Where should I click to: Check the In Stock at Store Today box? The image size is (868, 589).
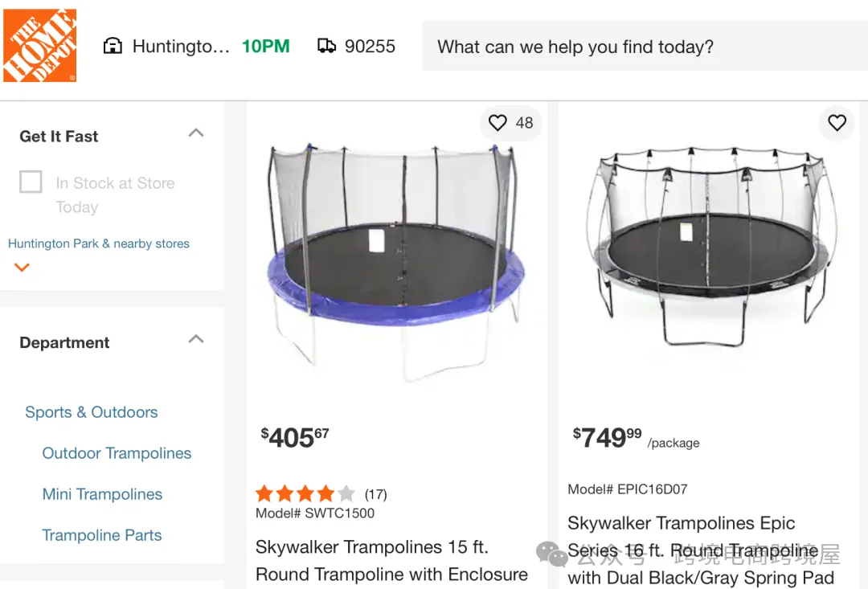[x=31, y=182]
